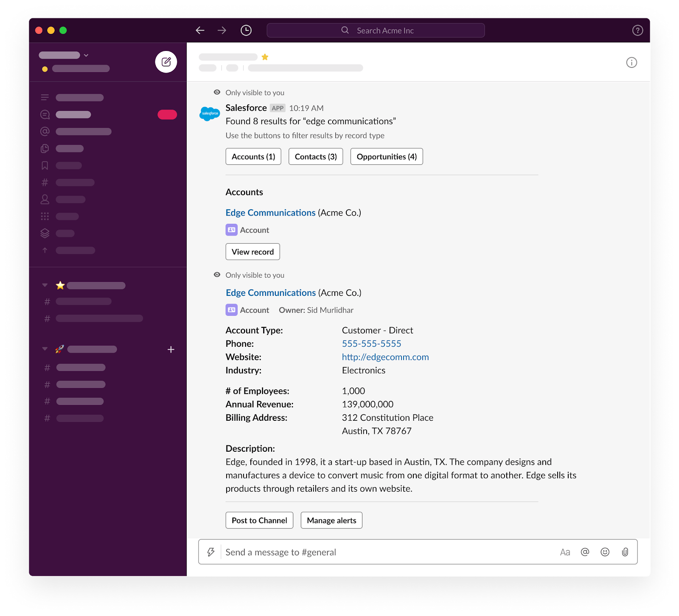Image resolution: width=679 pixels, height=616 pixels.
Task: Click Post to Channel button
Action: 259,520
